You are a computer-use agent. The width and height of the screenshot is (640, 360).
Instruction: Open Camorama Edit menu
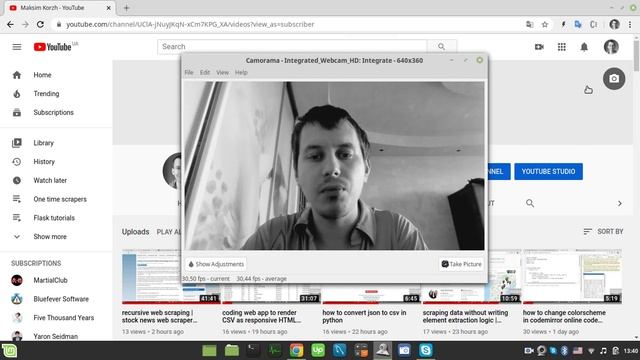pyautogui.click(x=205, y=72)
